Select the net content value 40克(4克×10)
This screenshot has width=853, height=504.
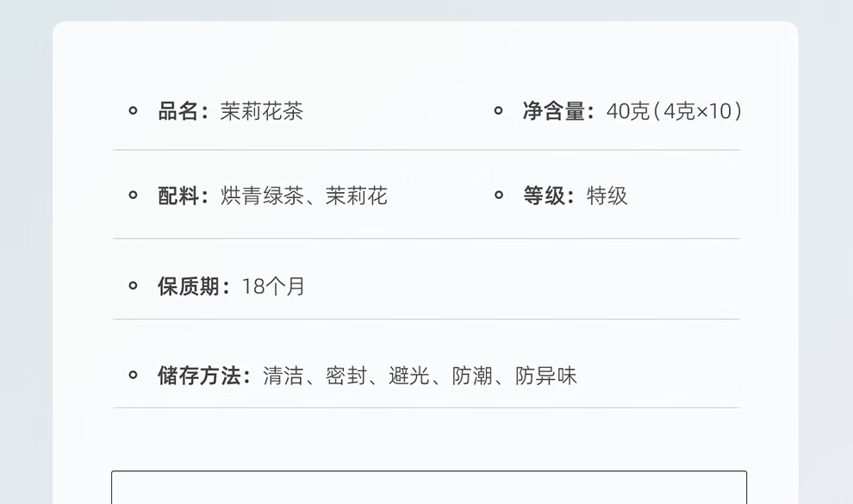pos(674,111)
